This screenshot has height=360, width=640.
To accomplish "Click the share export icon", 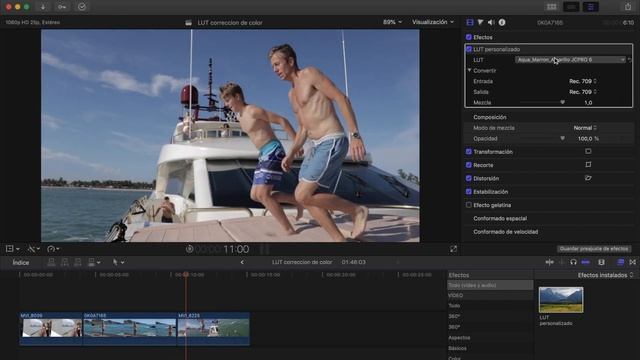I will (628, 7).
